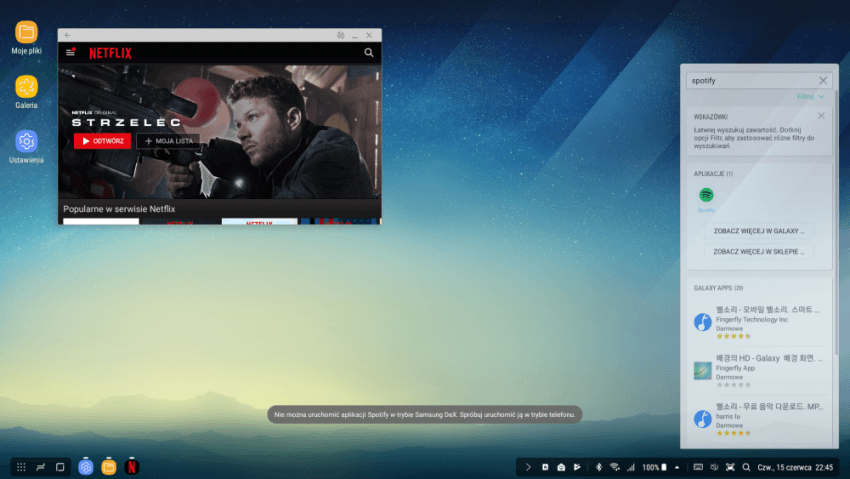The width and height of the screenshot is (850, 479).
Task: Open Galeria desktop icon
Action: tap(26, 88)
